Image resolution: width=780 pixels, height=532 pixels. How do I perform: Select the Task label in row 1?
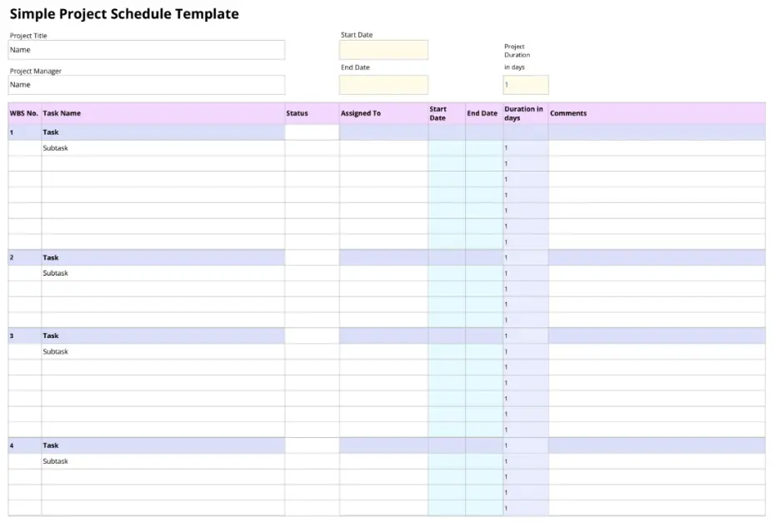coord(50,132)
